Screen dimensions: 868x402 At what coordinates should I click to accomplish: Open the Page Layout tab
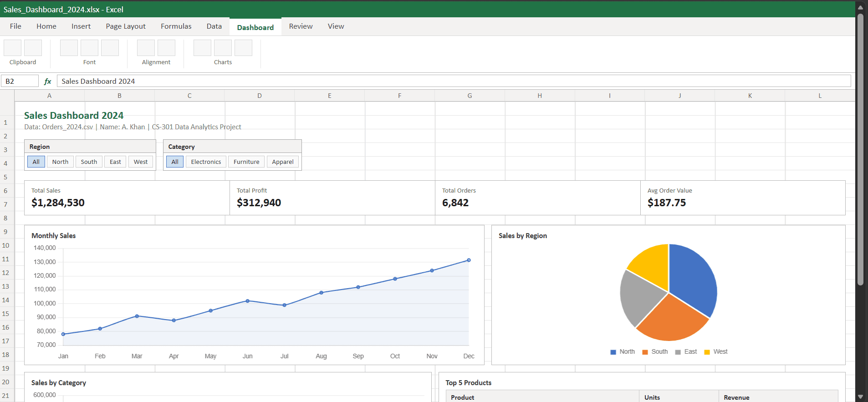click(x=126, y=26)
